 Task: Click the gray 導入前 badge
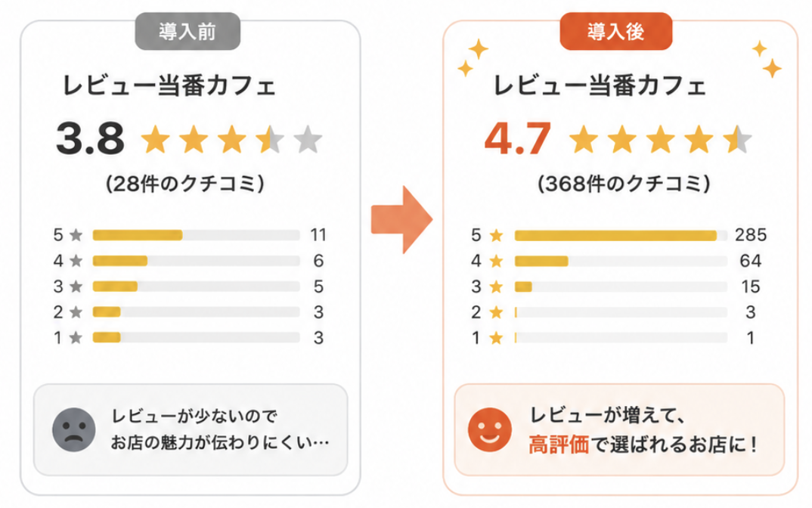(x=188, y=32)
